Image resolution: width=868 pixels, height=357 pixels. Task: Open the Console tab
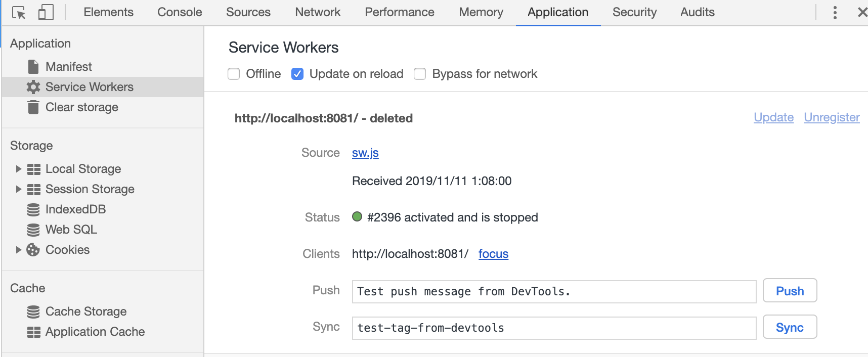[180, 12]
